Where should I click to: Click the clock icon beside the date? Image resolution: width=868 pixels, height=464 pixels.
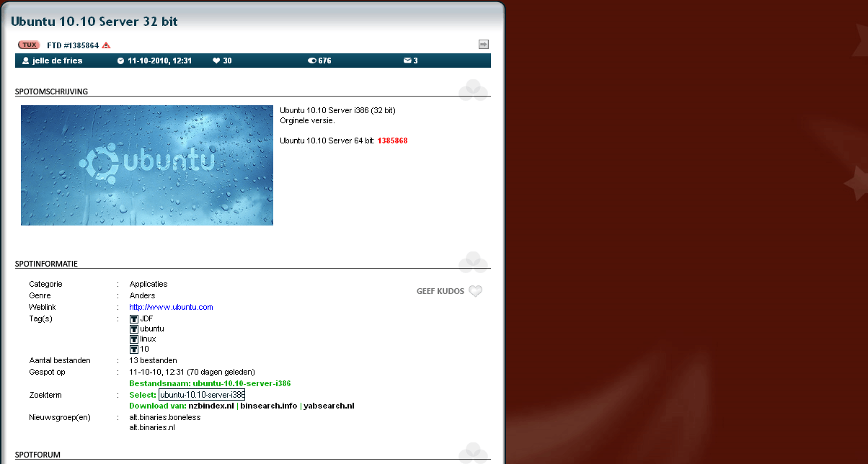120,61
